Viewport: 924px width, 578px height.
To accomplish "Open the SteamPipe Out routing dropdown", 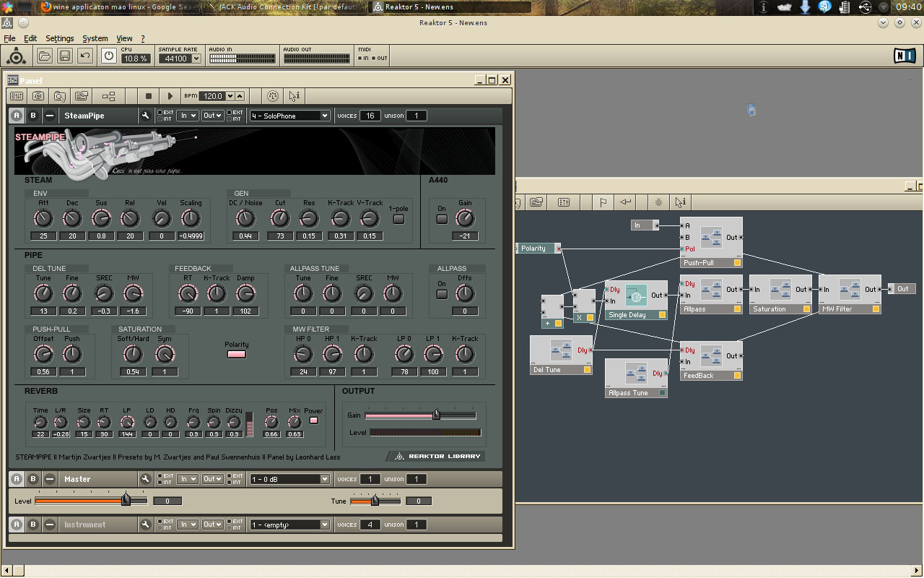I will tap(212, 116).
